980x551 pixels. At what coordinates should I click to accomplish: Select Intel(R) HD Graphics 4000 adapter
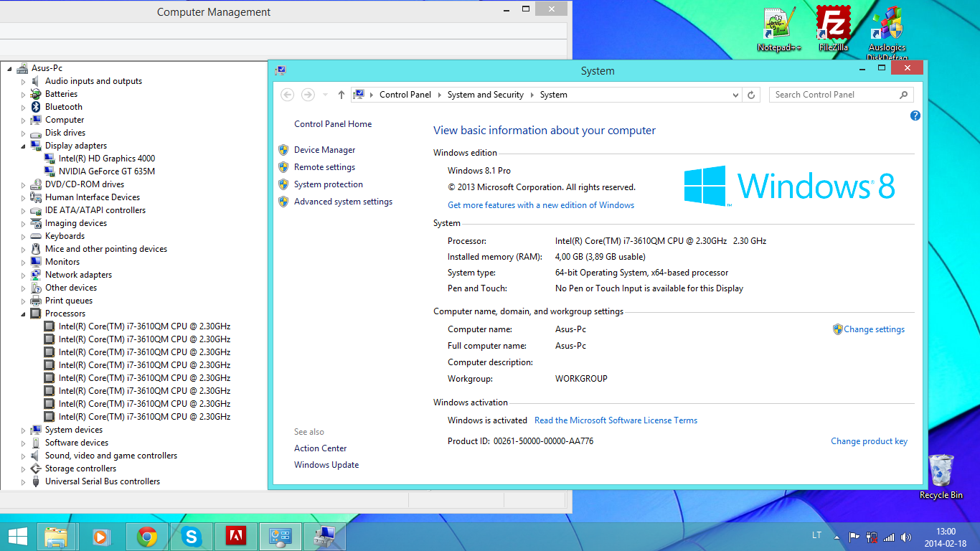pos(107,159)
